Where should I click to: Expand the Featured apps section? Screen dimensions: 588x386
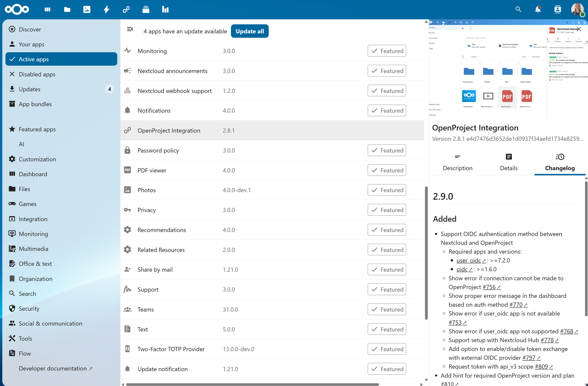[x=37, y=129]
